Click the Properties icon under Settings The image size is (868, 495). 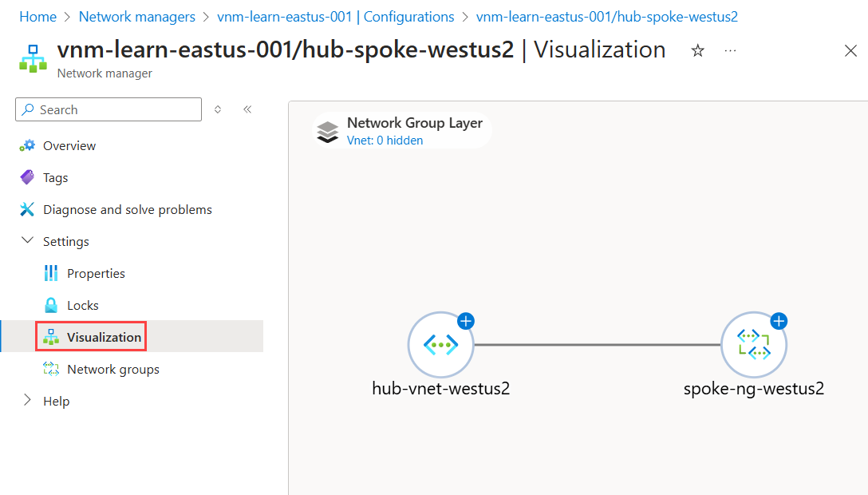[x=51, y=273]
